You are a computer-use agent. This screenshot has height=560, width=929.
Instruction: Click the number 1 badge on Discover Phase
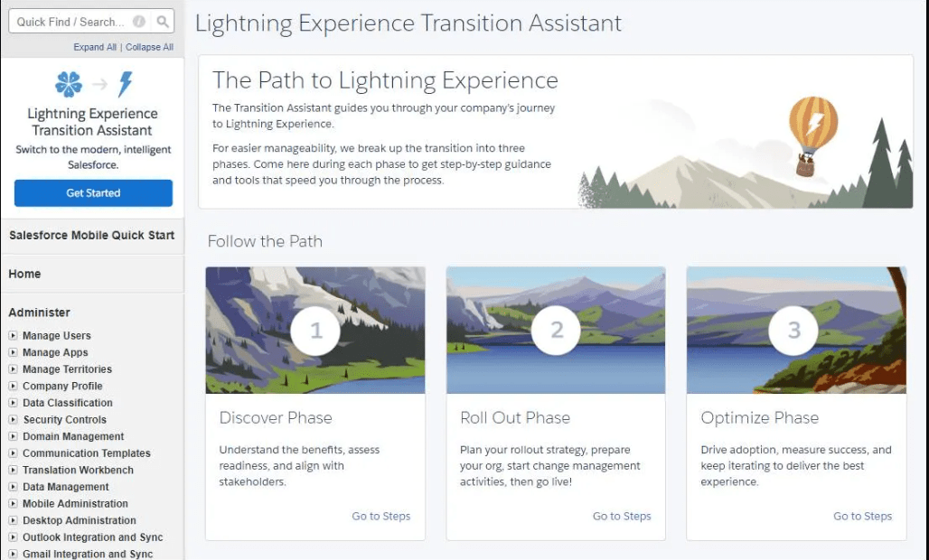314,331
